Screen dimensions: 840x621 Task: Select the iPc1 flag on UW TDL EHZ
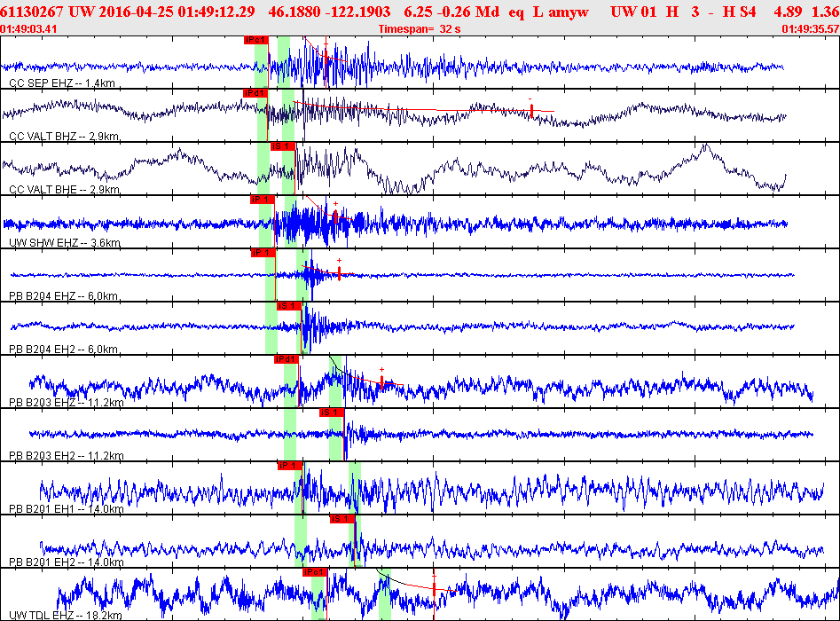pos(315,572)
